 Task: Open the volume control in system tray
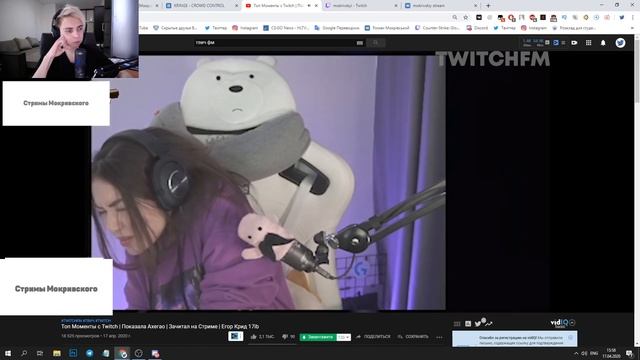(x=584, y=353)
